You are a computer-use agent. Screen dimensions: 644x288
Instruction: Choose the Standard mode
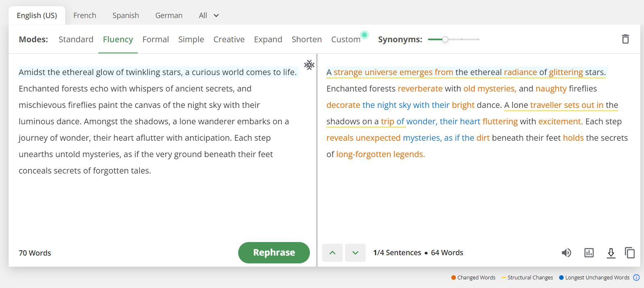point(76,39)
